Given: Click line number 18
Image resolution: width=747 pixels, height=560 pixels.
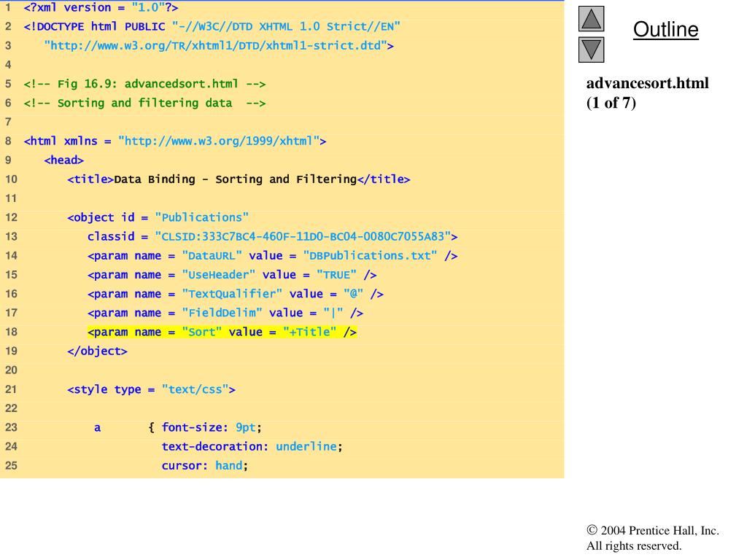Looking at the screenshot, I should [x=11, y=332].
